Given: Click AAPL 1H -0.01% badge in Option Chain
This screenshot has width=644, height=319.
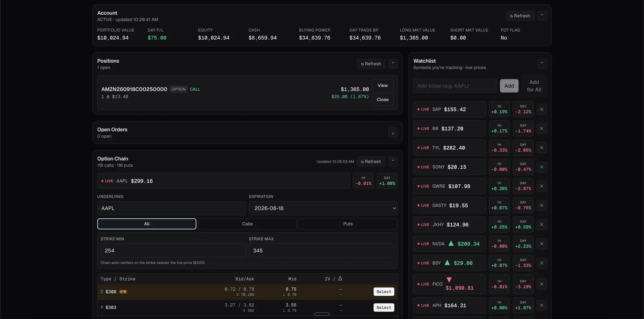Looking at the screenshot, I should (363, 181).
